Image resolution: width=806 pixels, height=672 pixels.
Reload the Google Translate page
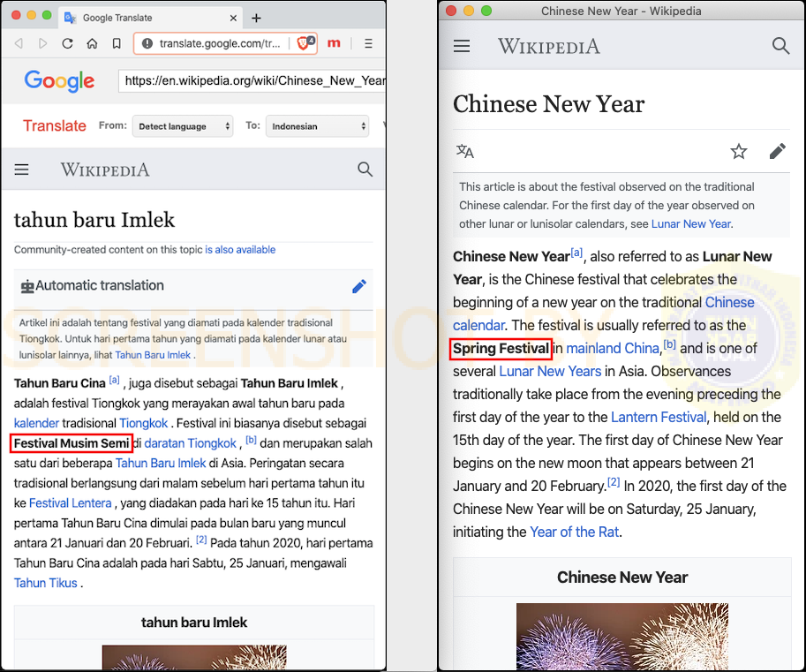67,43
